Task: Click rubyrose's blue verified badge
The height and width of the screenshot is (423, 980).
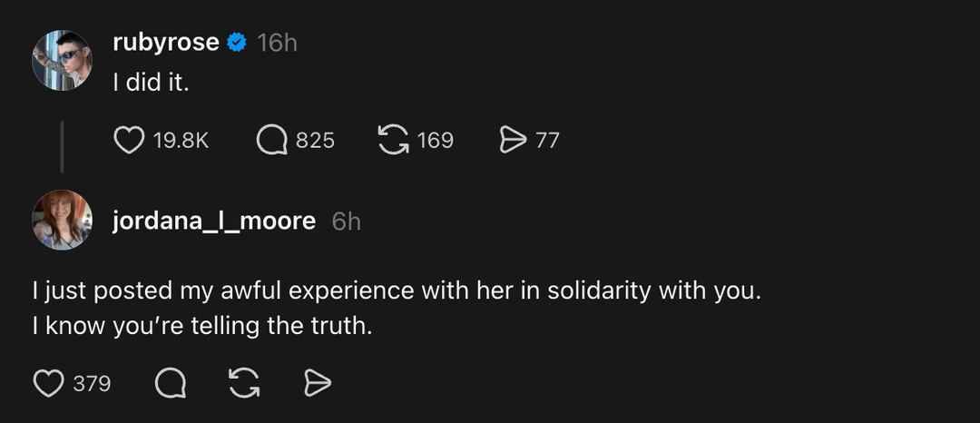Action: (x=237, y=42)
